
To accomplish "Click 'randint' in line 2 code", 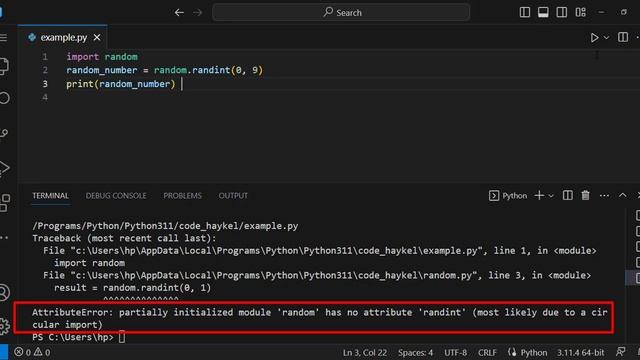I will pyautogui.click(x=211, y=70).
